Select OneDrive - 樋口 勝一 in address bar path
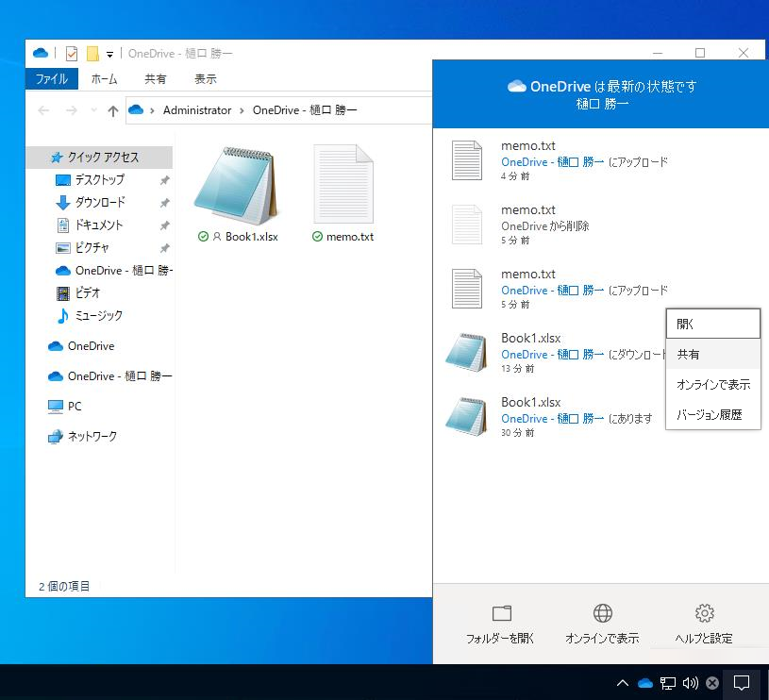 click(305, 110)
